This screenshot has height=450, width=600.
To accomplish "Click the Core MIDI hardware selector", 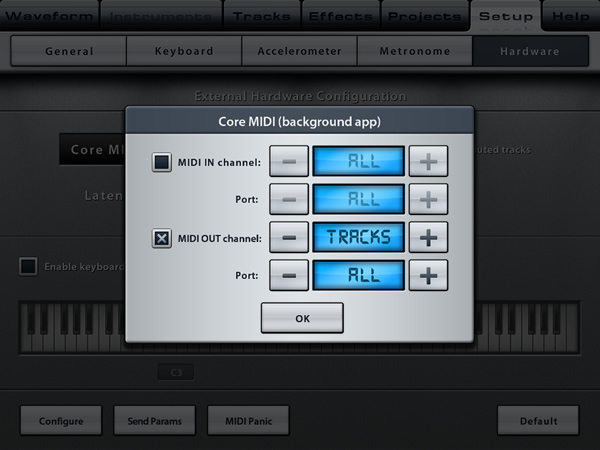I will click(93, 149).
